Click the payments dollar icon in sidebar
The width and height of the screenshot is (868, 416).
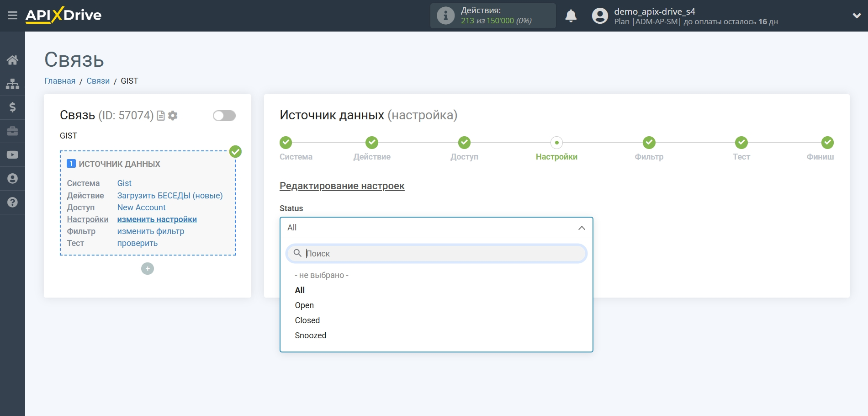[x=12, y=107]
